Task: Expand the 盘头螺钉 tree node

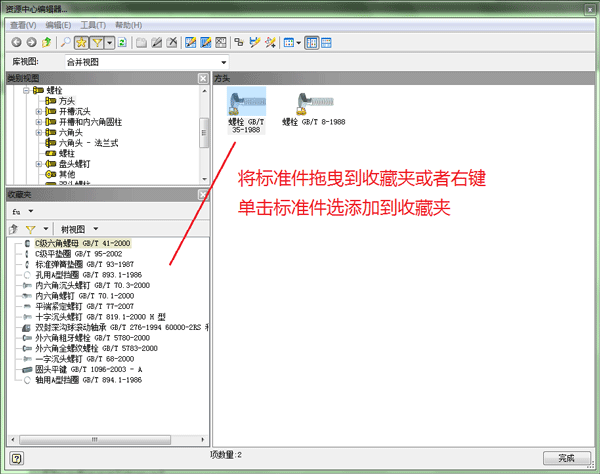Action: click(39, 164)
